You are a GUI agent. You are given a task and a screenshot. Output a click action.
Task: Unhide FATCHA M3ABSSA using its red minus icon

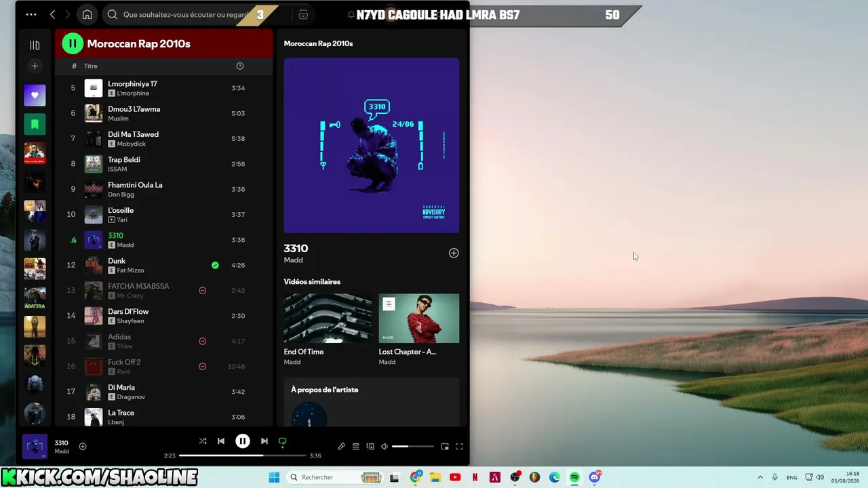(202, 290)
